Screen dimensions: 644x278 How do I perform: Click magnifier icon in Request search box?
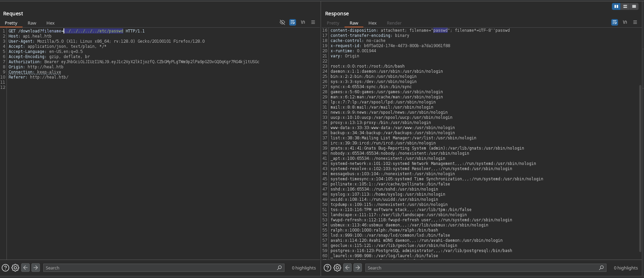tap(280, 268)
